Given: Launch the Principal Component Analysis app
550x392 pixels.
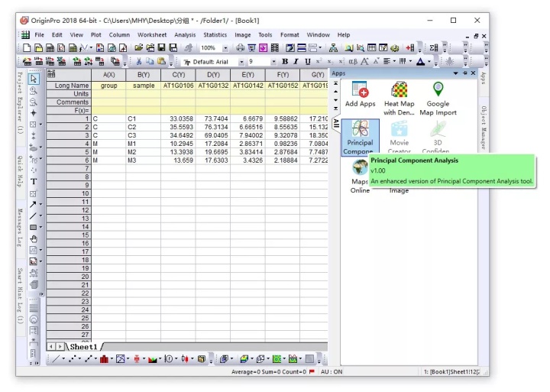Looking at the screenshot, I should pyautogui.click(x=360, y=137).
